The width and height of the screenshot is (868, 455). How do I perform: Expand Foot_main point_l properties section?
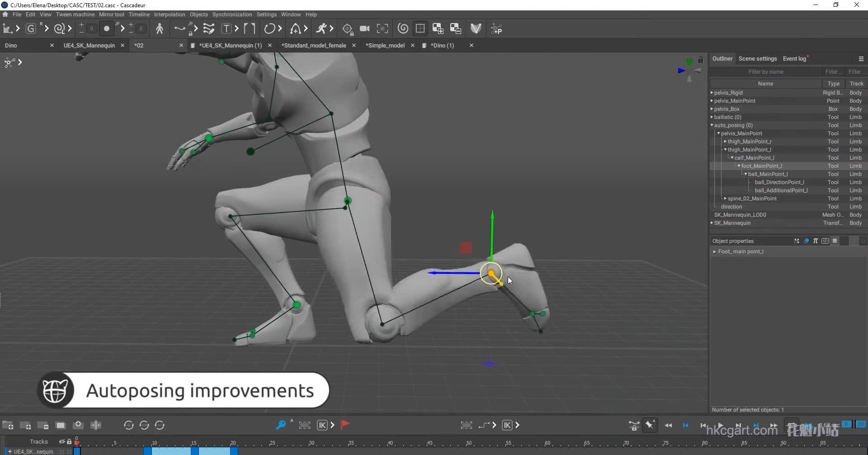(x=714, y=251)
